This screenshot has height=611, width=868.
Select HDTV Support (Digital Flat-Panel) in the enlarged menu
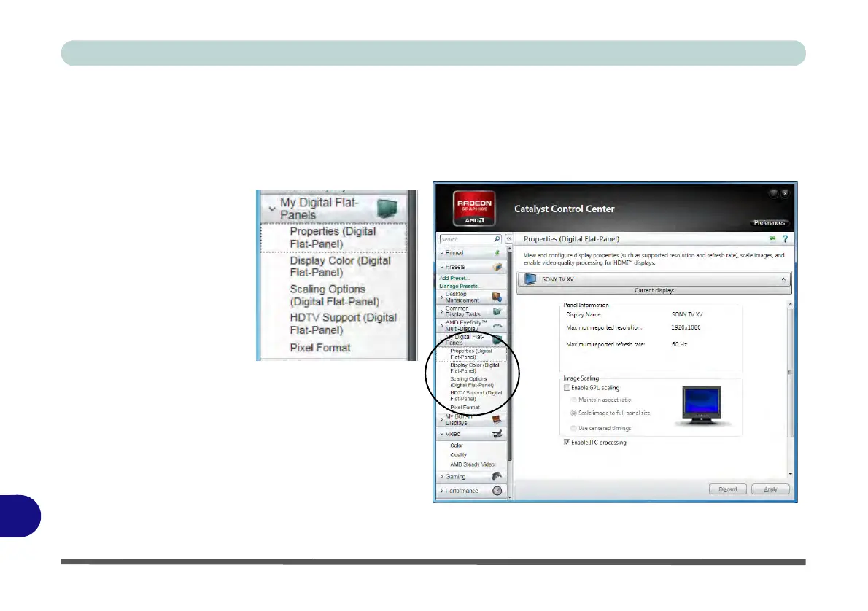coord(344,324)
